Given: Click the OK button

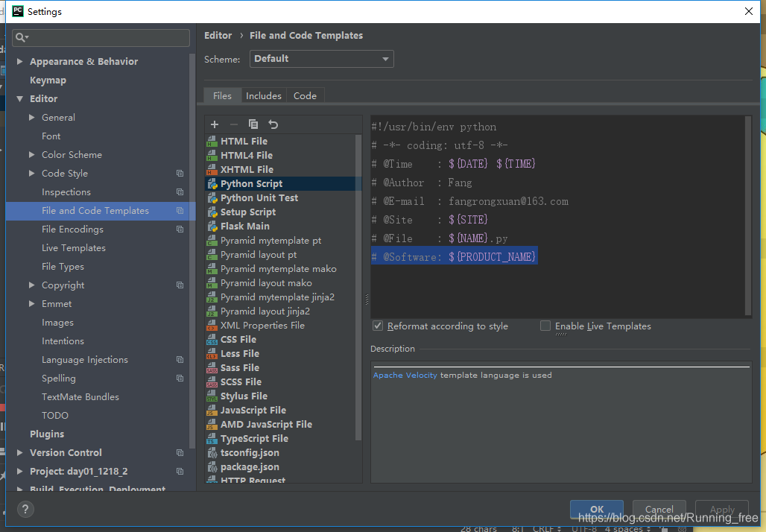Looking at the screenshot, I should (x=597, y=509).
